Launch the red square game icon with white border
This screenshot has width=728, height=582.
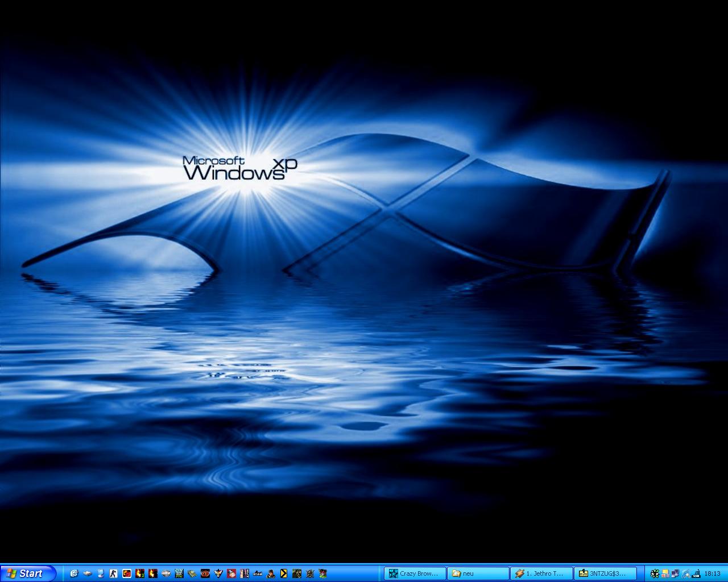[126, 573]
